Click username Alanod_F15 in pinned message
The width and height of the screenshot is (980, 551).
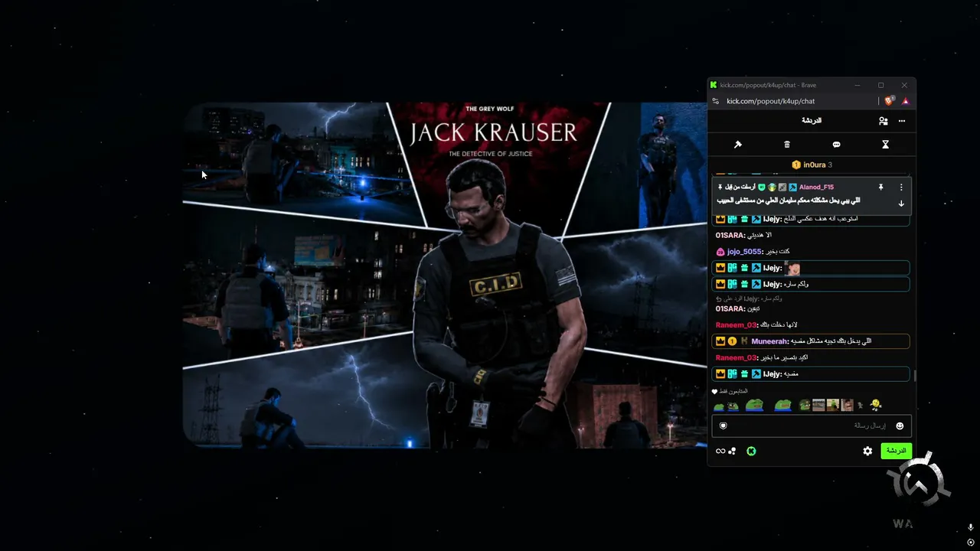[x=816, y=187]
